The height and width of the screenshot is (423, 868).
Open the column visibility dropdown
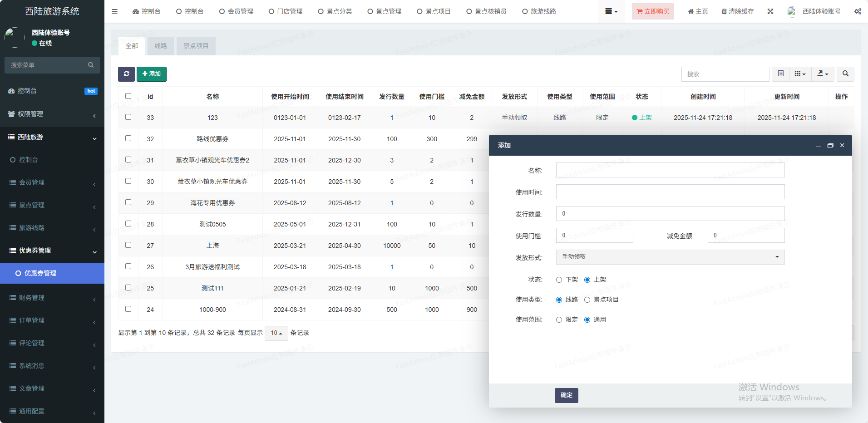[800, 74]
